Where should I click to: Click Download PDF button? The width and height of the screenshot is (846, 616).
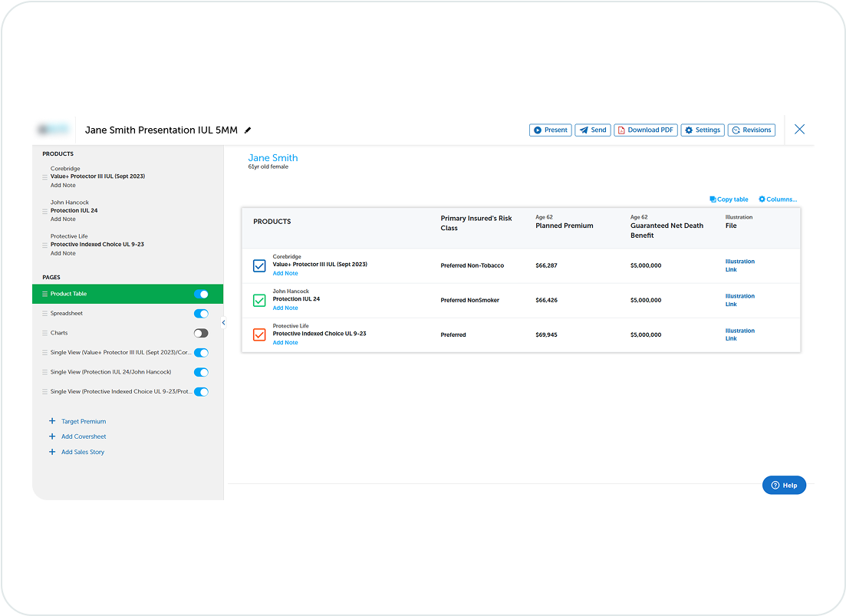[x=645, y=130]
